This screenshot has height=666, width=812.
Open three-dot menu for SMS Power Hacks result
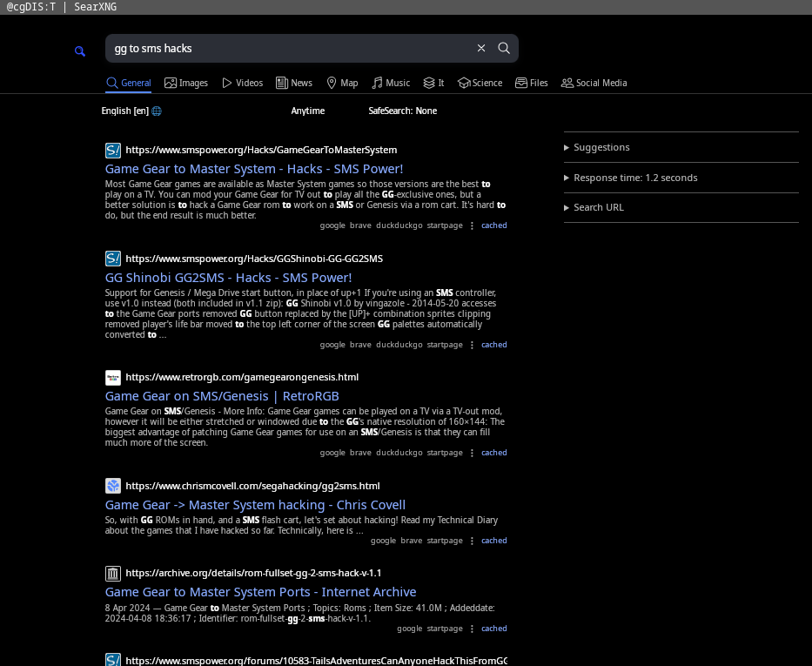coord(472,225)
